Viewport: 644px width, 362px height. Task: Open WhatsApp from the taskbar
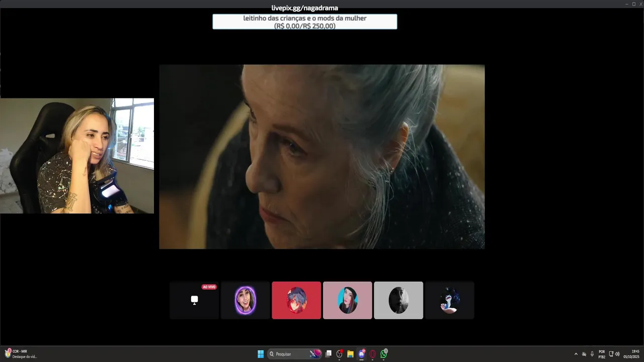coord(384,354)
